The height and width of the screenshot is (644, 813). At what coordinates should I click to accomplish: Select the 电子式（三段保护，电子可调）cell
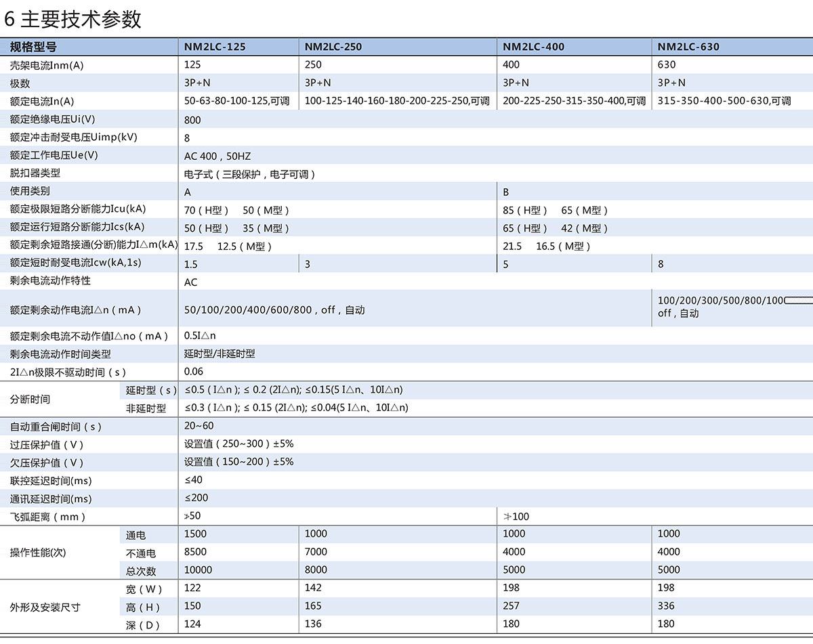point(250,174)
